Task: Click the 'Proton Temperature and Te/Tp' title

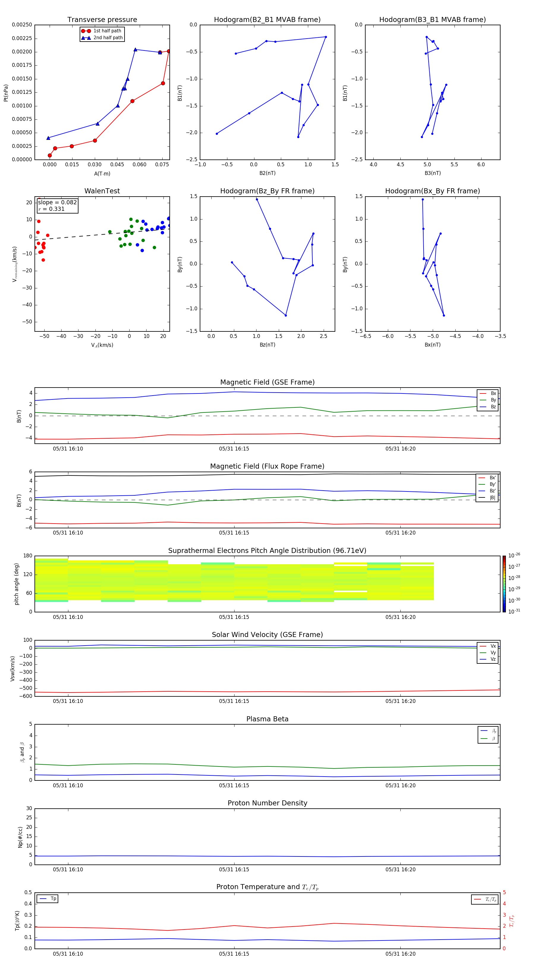Action: pos(267,887)
